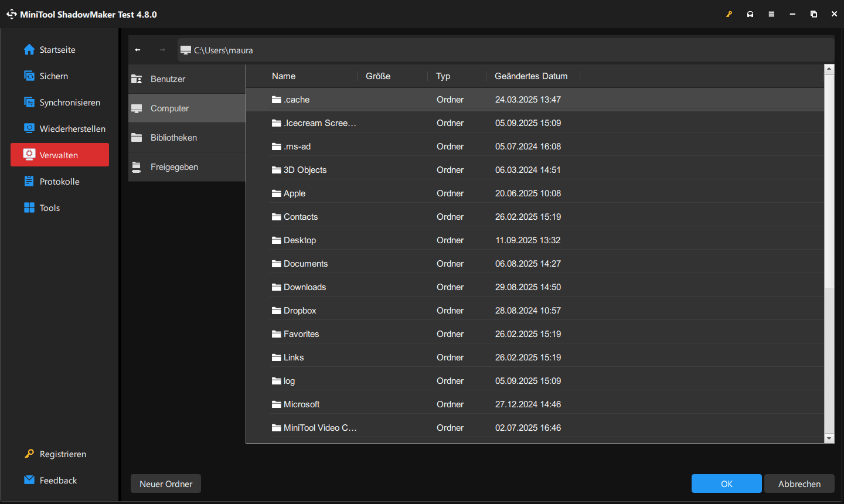
Task: Click the Desktop folder icon
Action: (277, 240)
